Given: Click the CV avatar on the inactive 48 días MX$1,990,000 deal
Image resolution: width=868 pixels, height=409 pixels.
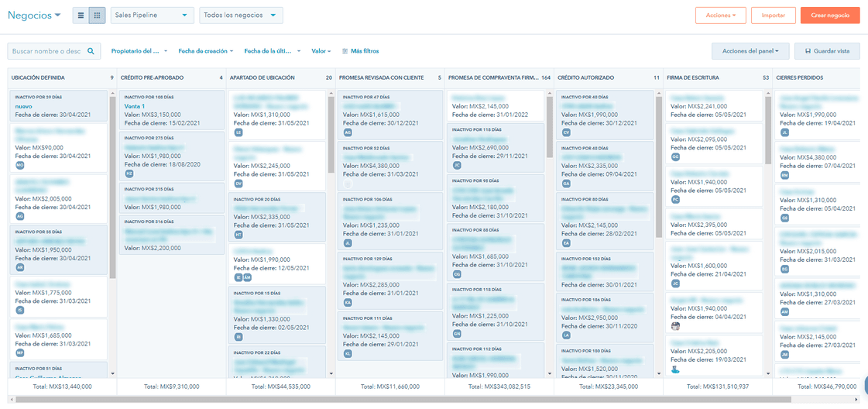Looking at the screenshot, I should click(566, 132).
